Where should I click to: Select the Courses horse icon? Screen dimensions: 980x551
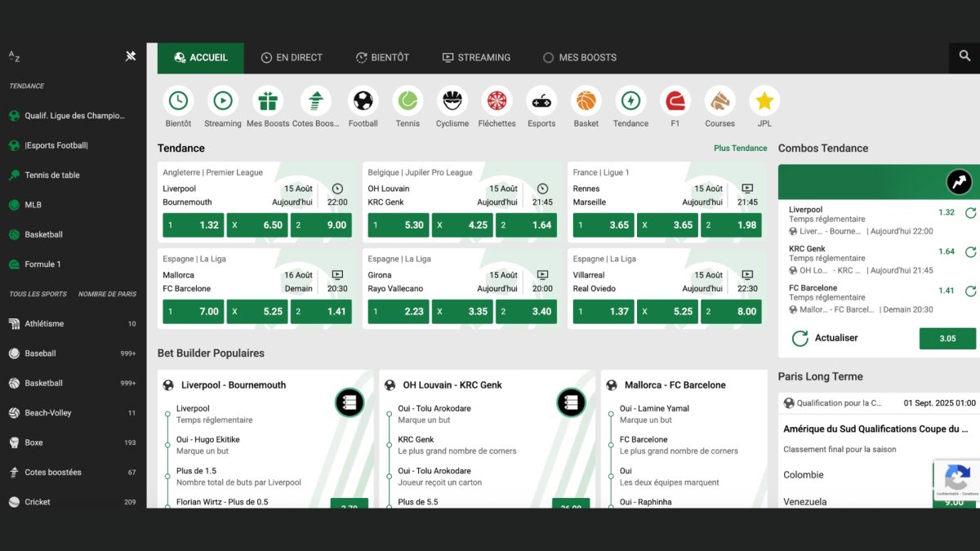[x=720, y=100]
